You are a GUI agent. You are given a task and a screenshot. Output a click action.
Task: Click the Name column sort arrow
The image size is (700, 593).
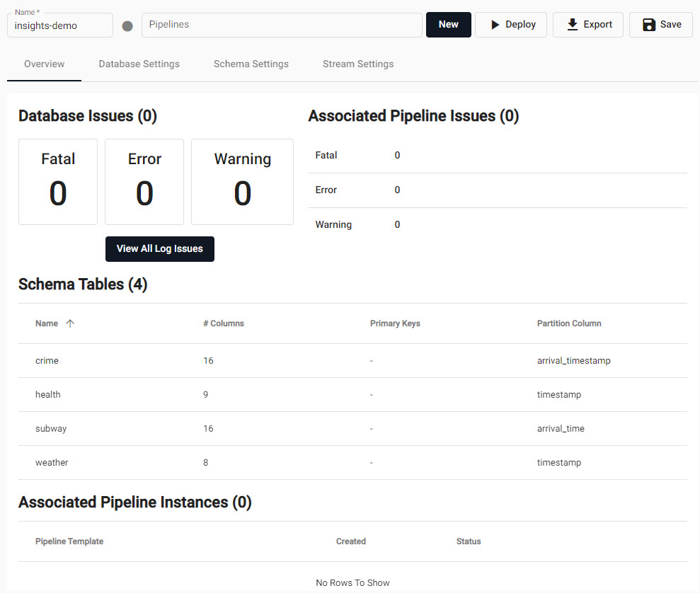point(69,323)
